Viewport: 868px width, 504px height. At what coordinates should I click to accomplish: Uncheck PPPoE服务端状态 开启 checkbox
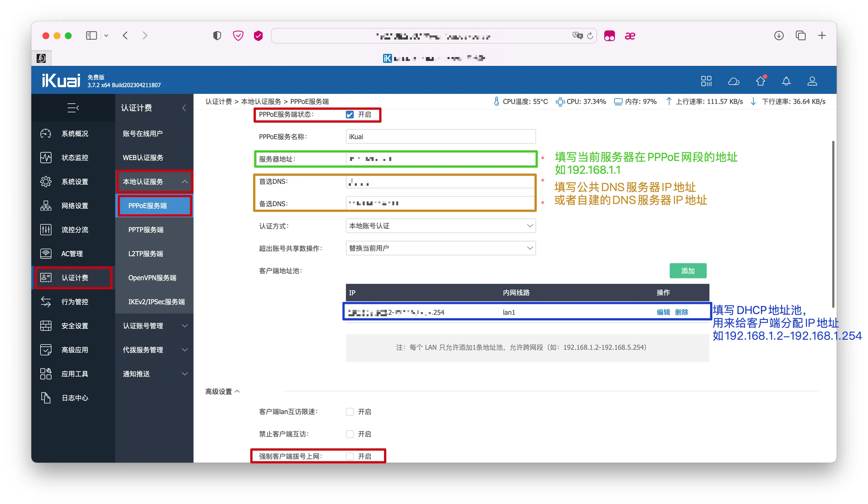tap(350, 115)
